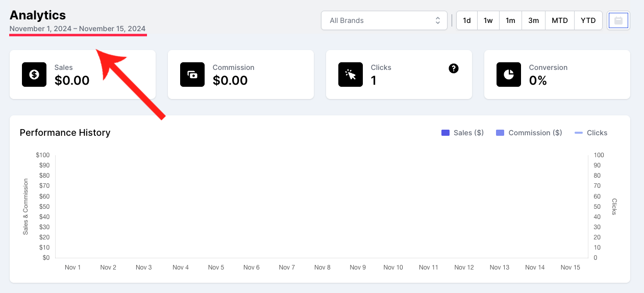Click the All Brands selector arrows
644x293 pixels.
(437, 20)
